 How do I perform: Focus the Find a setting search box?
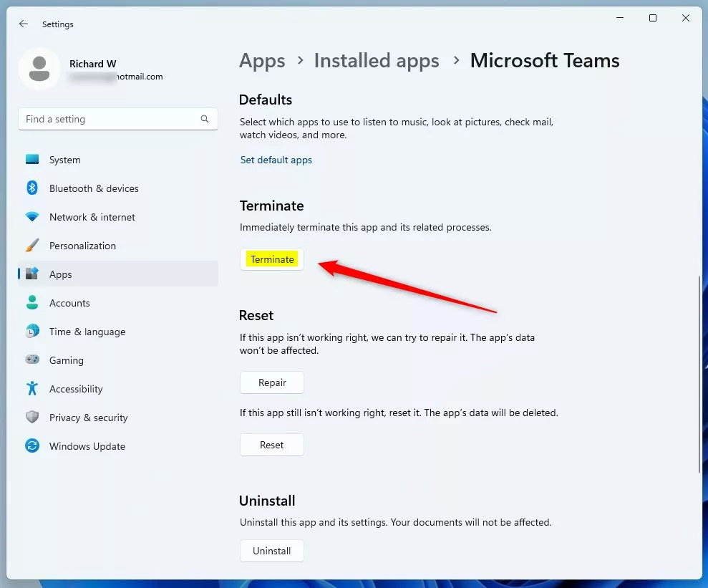coord(118,119)
